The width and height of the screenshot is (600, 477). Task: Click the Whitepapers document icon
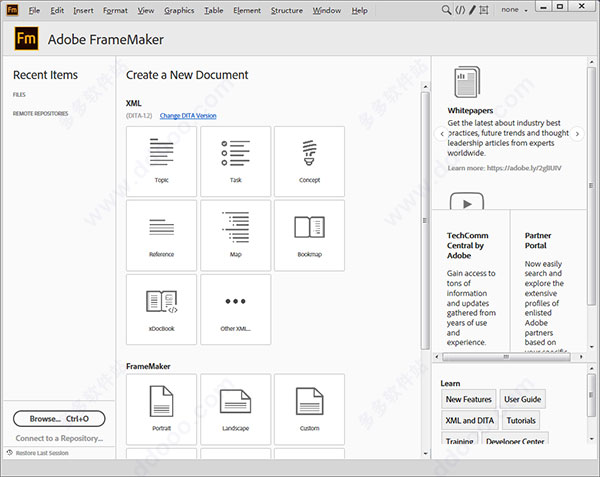467,82
